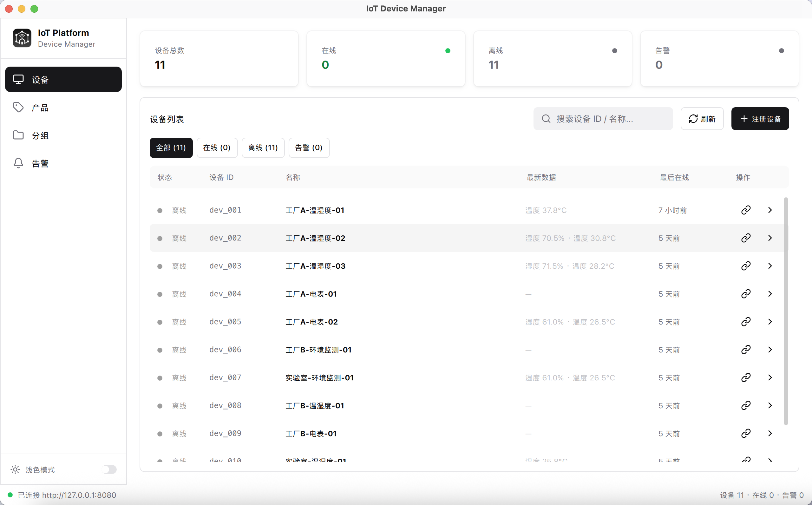Click device name 工厂A-温湿度-01

315,210
